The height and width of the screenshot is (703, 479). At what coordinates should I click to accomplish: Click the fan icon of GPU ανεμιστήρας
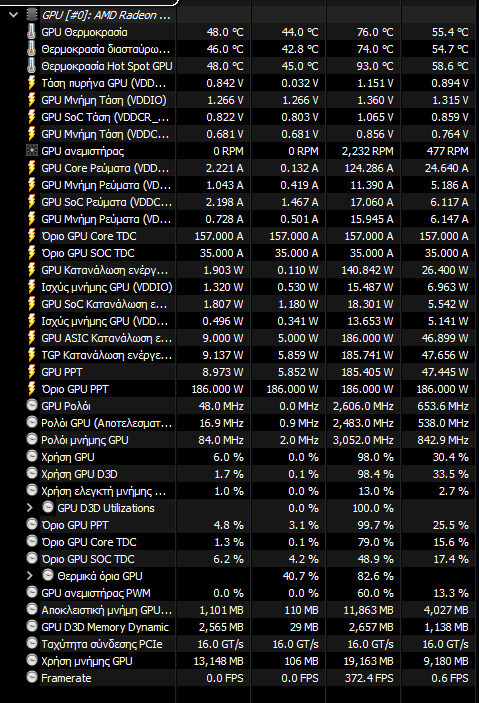pyautogui.click(x=31, y=151)
